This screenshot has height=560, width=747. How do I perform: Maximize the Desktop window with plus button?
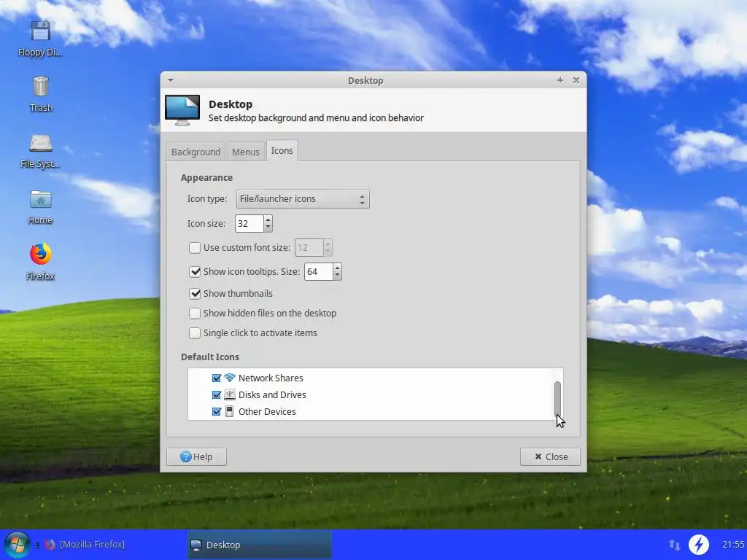click(560, 80)
